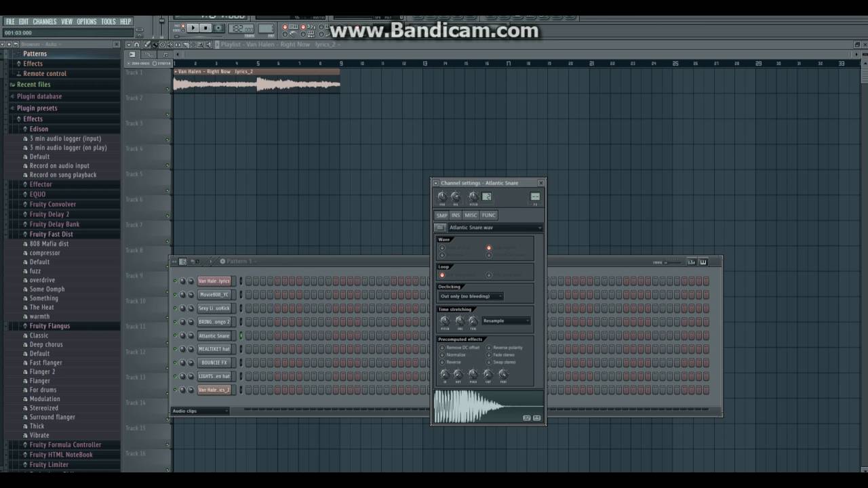The height and width of the screenshot is (488, 868).
Task: Switch to the FUNC tab in Channel settings
Action: 489,215
